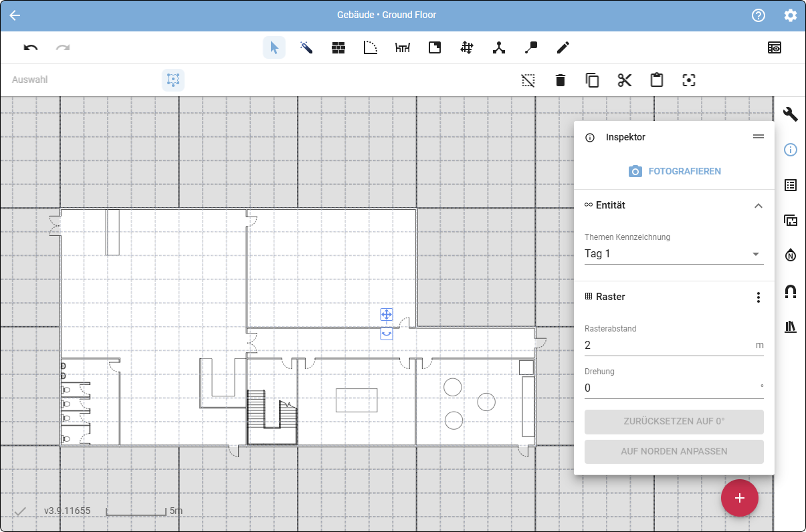This screenshot has width=806, height=532.
Task: Collapse the Inspektor panel handle
Action: pyautogui.click(x=758, y=136)
